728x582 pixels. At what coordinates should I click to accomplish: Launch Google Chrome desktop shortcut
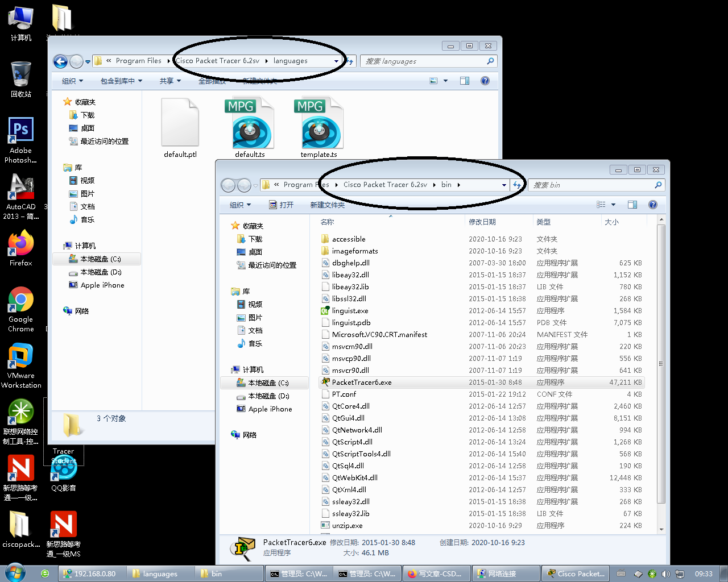(20, 309)
